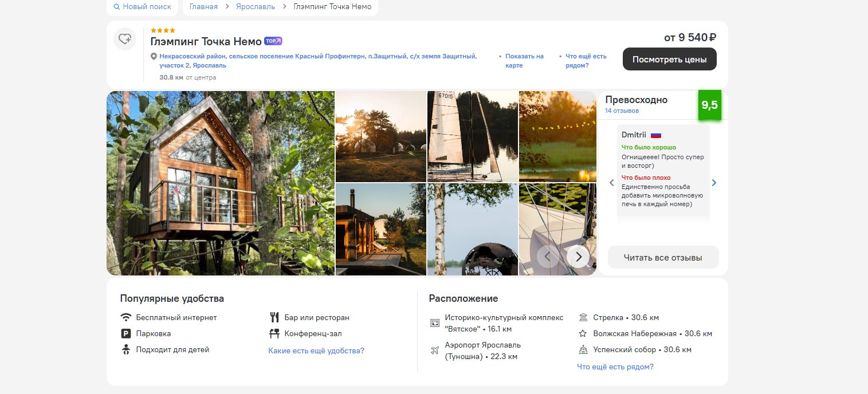
Task: Show previous photo with gallery left arrow
Action: coord(548,257)
